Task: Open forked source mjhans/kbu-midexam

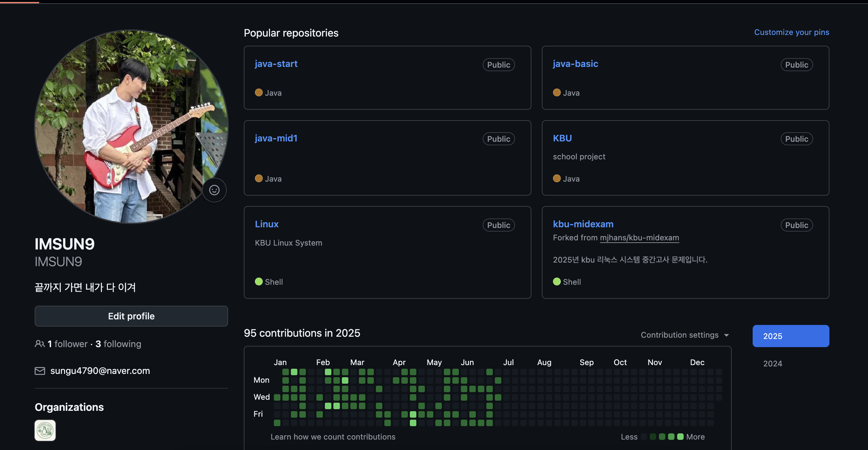Action: coord(639,238)
